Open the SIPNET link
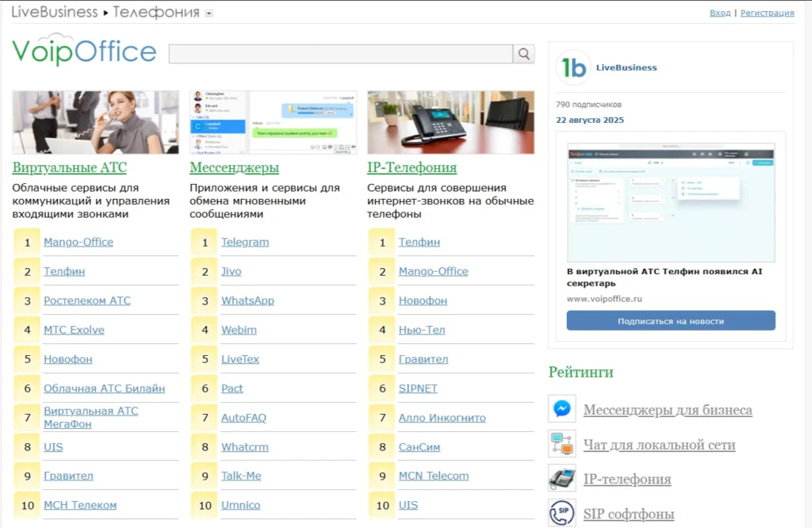 click(418, 388)
